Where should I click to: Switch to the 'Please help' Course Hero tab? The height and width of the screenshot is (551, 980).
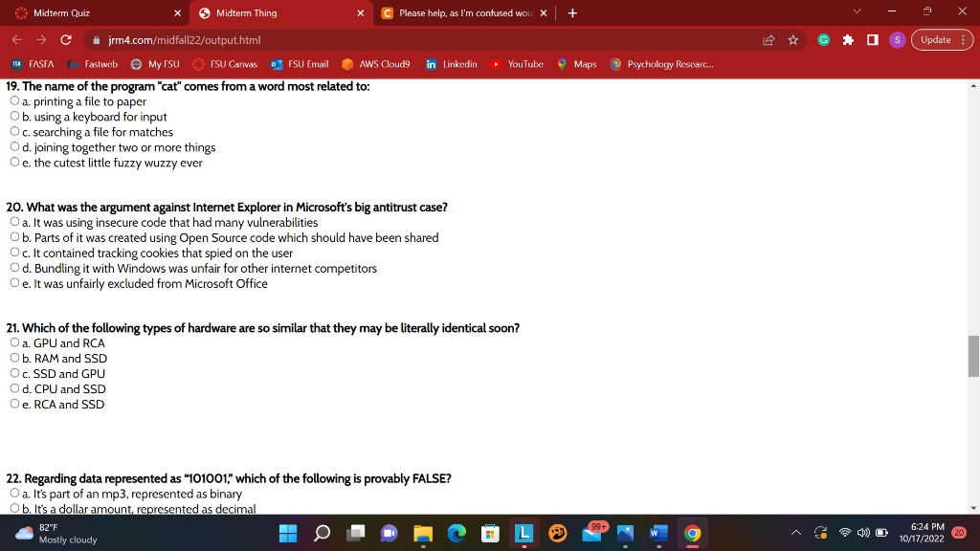(x=459, y=13)
